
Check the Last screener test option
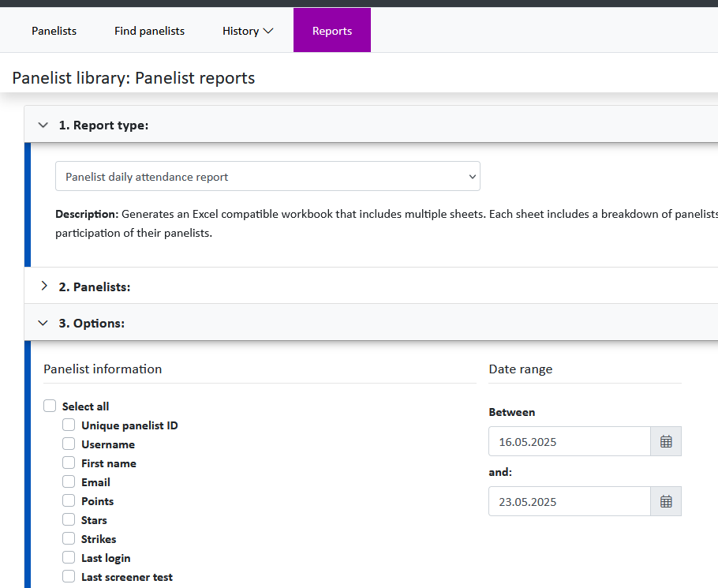click(x=69, y=576)
